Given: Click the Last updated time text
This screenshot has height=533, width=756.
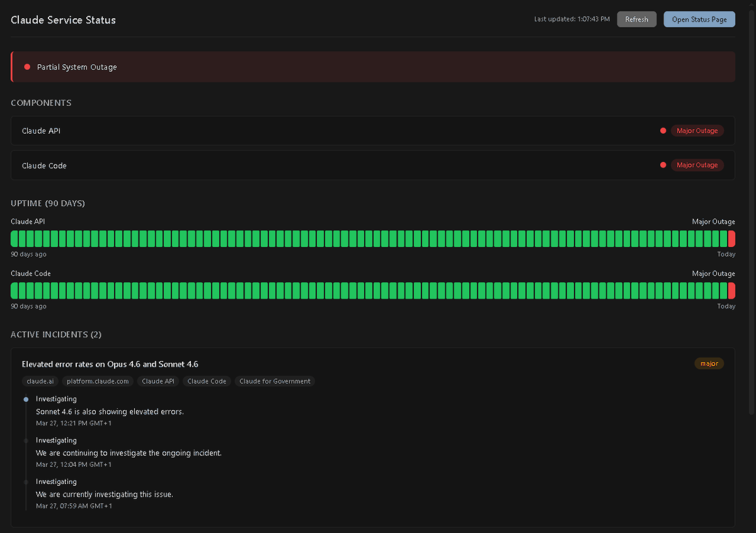Looking at the screenshot, I should click(572, 20).
